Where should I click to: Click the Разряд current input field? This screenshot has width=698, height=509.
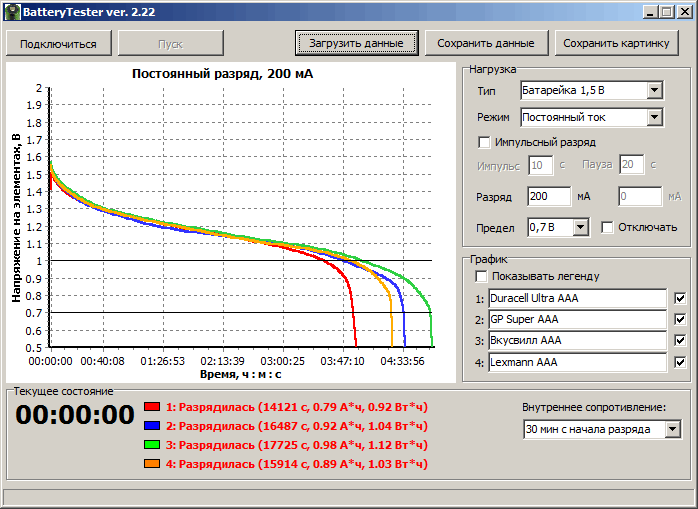[x=548, y=197]
